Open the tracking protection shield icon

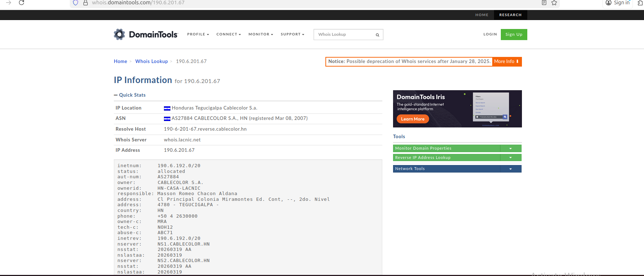pyautogui.click(x=76, y=3)
